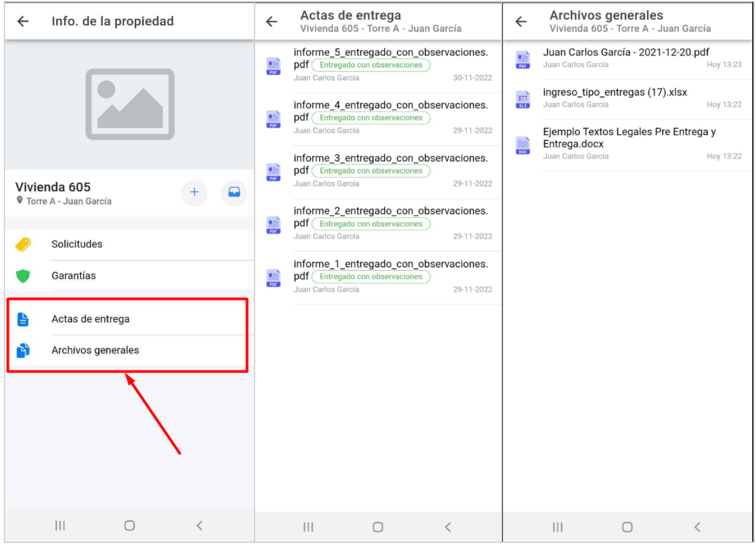Tap Android back button under Actas de entrega screen

[x=448, y=527]
